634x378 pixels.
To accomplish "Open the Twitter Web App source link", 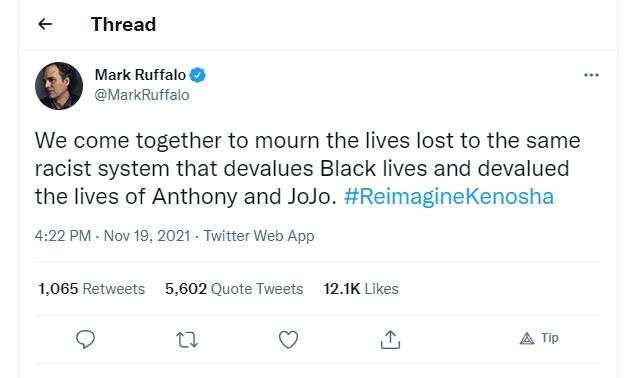I will [x=259, y=236].
